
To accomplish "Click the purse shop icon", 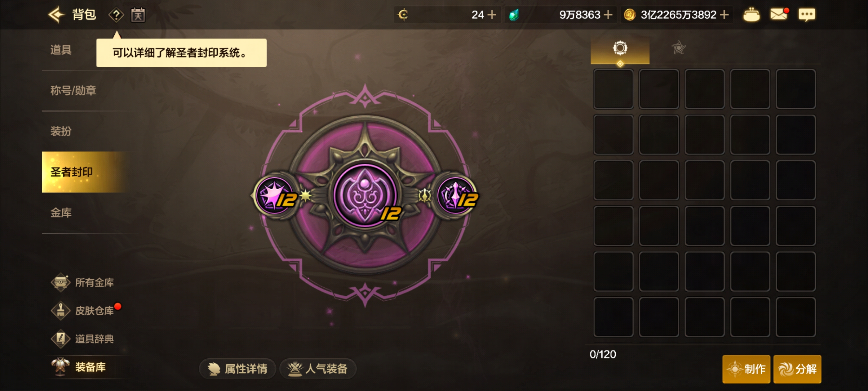I will [x=751, y=15].
